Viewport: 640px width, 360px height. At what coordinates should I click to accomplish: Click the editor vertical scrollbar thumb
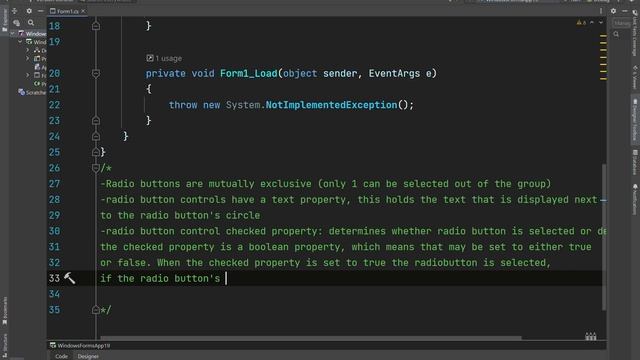coord(604,237)
